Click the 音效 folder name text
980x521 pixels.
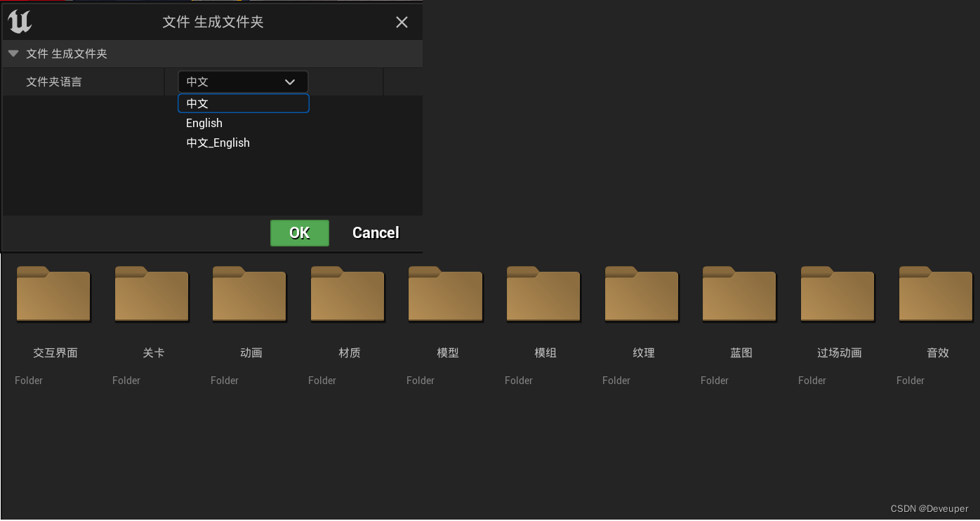(938, 353)
